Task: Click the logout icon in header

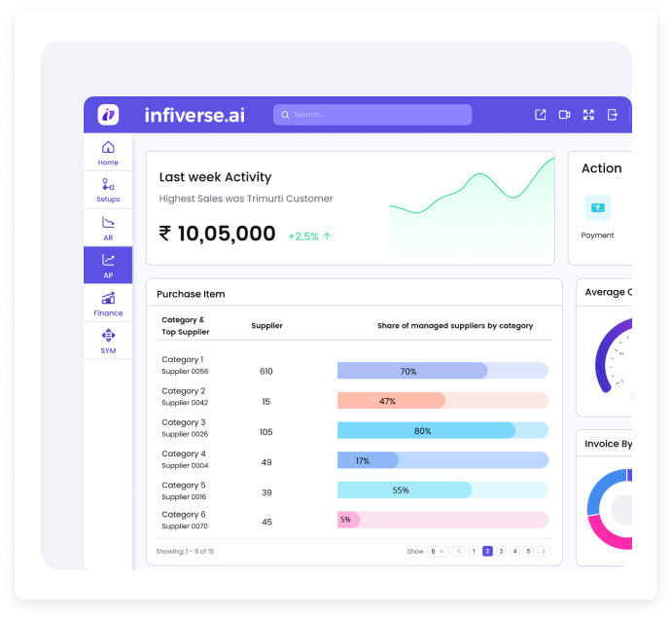Action: point(613,115)
